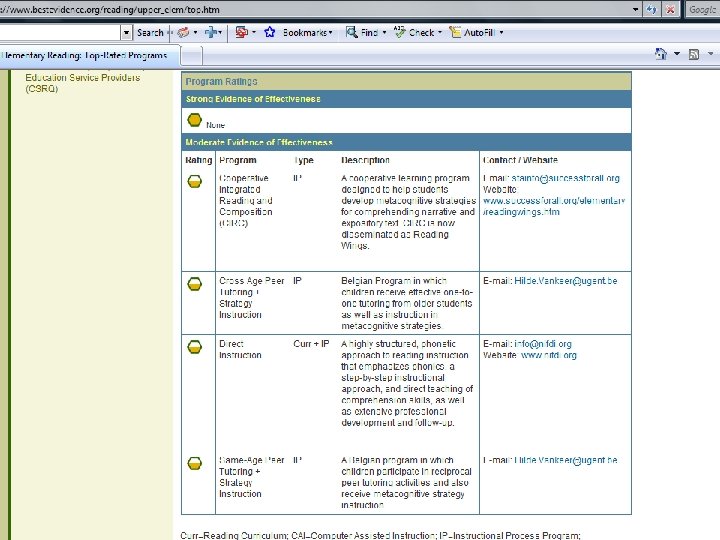Click the Cross Age Peer Tutoring rating icon
Screen dimensions: 720x540
pyautogui.click(x=195, y=284)
